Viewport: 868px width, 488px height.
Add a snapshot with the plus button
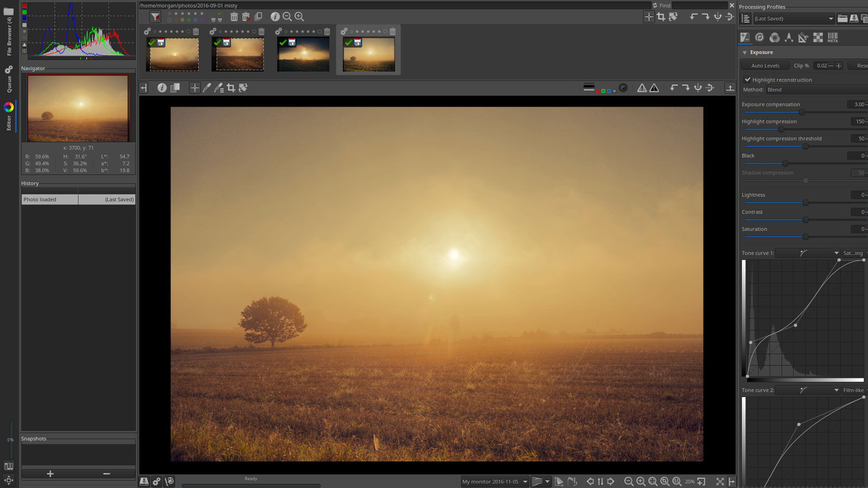(x=50, y=473)
